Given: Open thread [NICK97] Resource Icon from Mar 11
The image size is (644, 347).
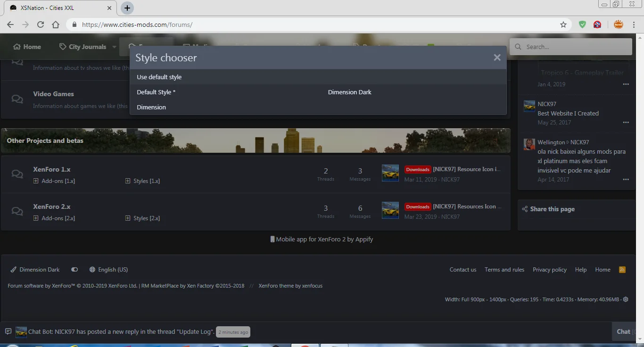Looking at the screenshot, I should 467,169.
